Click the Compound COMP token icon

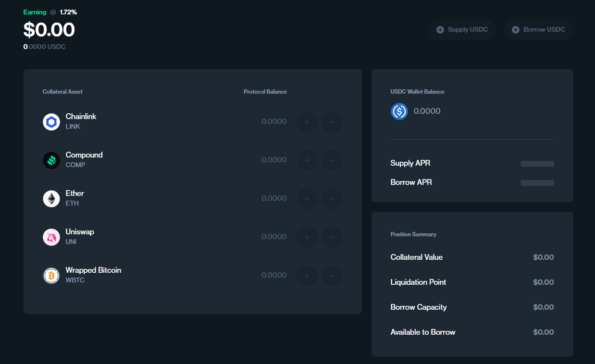pos(51,160)
